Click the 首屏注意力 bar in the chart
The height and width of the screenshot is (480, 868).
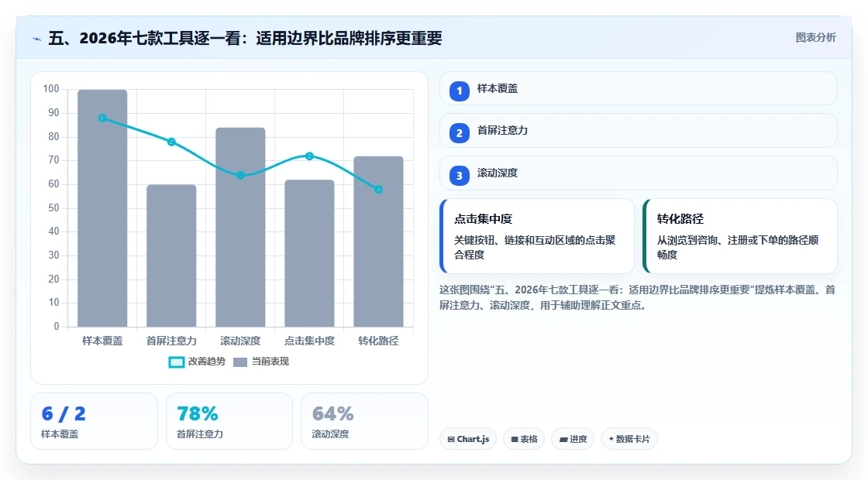coord(171,255)
